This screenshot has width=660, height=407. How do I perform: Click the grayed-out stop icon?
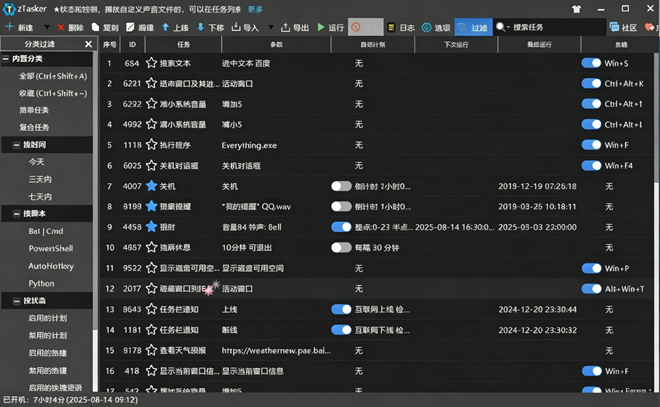click(356, 27)
